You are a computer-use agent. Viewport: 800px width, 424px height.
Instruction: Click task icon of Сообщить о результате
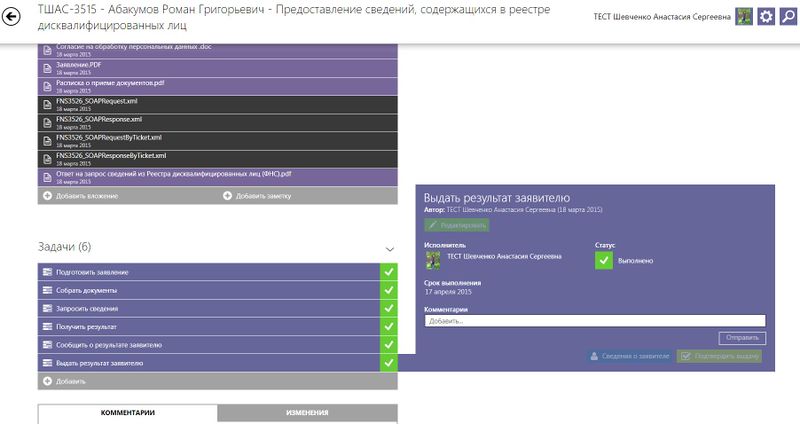pyautogui.click(x=47, y=345)
